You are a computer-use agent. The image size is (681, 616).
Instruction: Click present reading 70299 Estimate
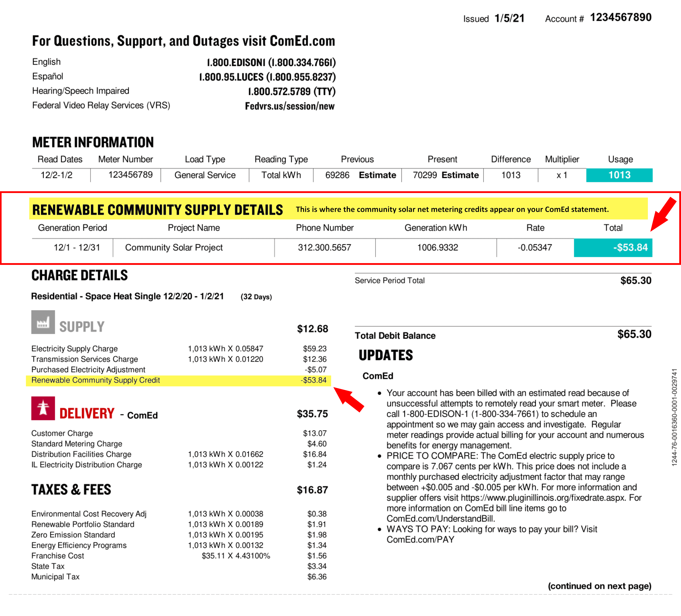tap(446, 175)
